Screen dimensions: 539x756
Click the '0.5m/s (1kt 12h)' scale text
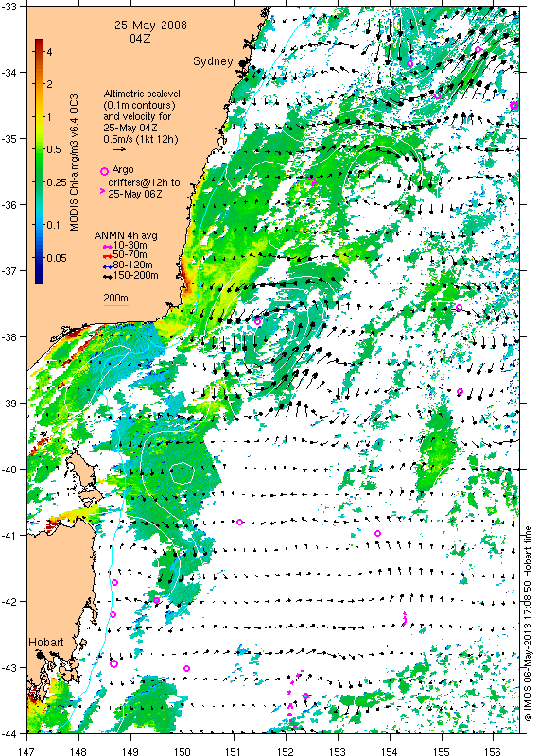(x=140, y=139)
